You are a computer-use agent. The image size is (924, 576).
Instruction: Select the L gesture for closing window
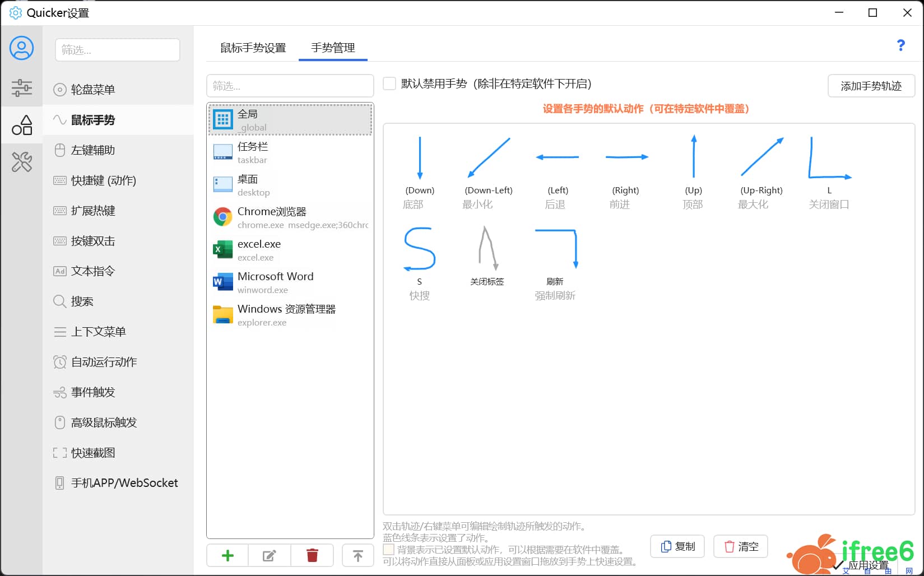tap(829, 160)
